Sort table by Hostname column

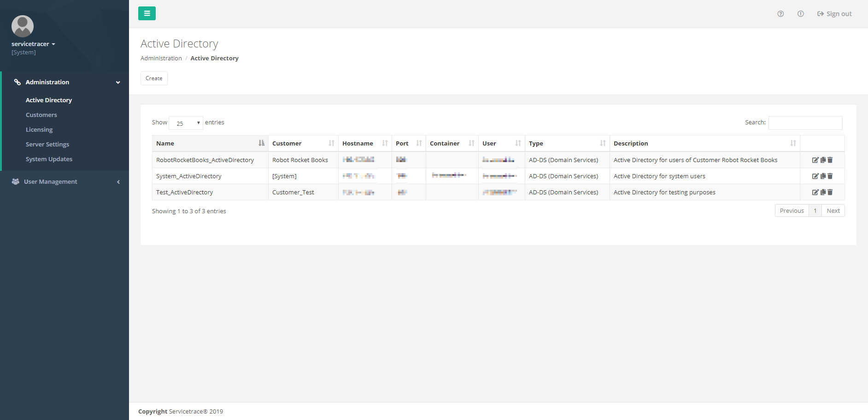point(365,143)
